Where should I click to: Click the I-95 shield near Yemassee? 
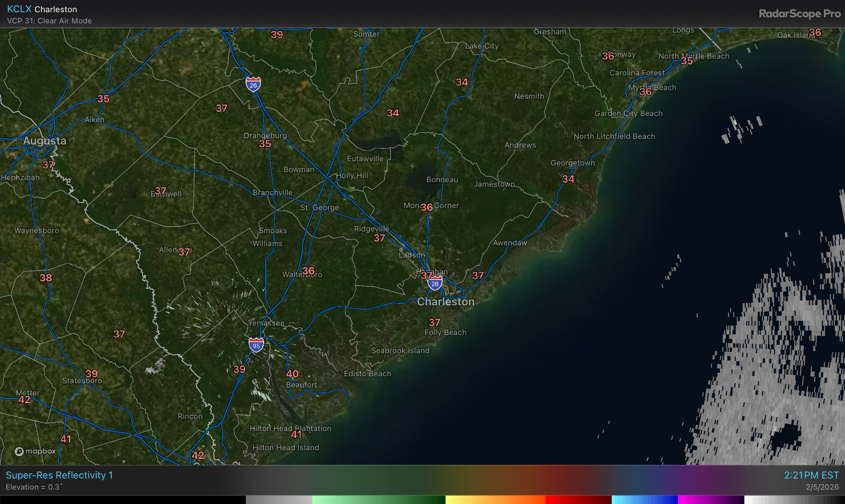point(256,345)
